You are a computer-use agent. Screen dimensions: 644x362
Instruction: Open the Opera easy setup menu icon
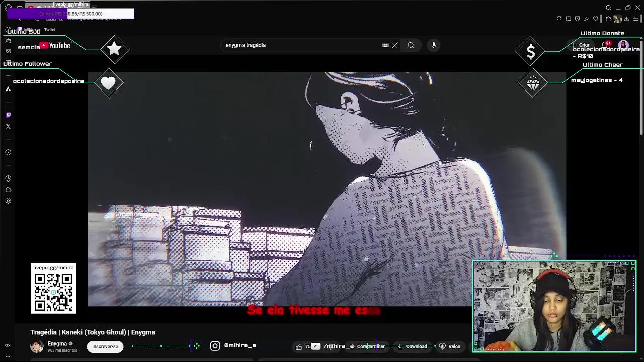[635, 19]
